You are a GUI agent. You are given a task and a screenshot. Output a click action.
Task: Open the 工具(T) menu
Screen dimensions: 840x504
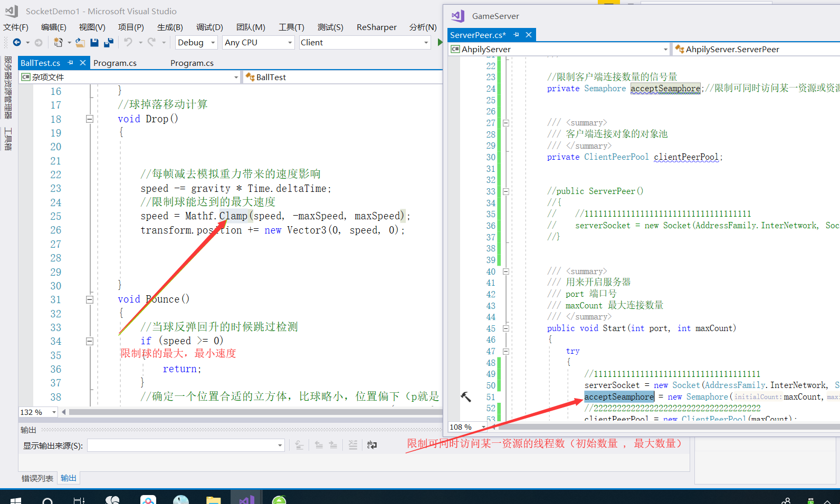291,27
